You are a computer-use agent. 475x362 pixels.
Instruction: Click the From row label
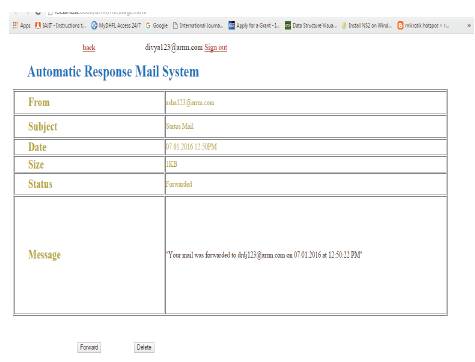click(39, 102)
